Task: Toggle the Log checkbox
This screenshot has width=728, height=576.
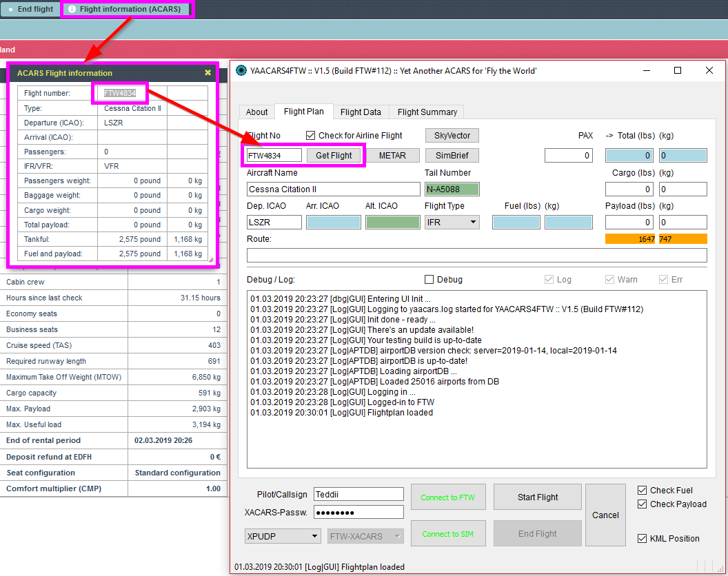Action: (x=549, y=280)
